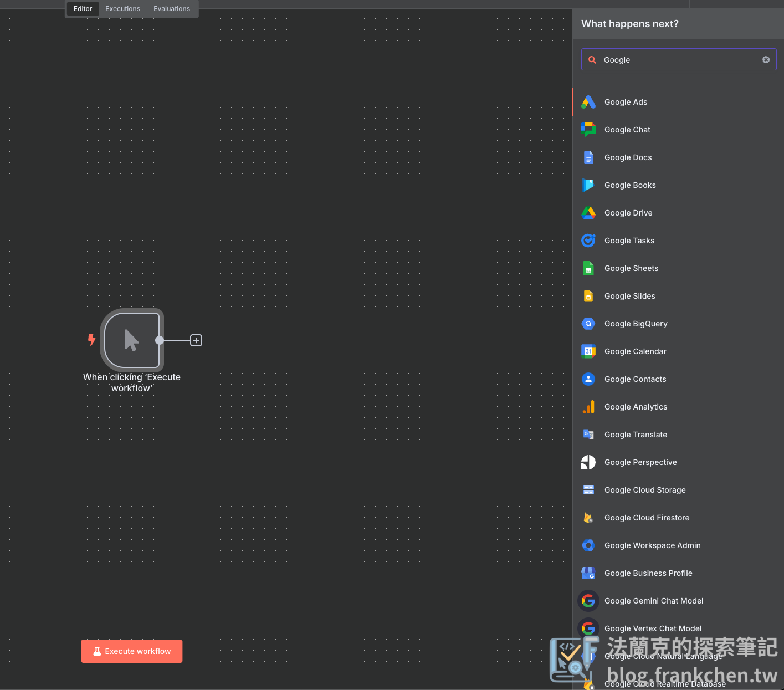Select the 'Google Sheets' label
The width and height of the screenshot is (784, 690).
click(x=632, y=268)
